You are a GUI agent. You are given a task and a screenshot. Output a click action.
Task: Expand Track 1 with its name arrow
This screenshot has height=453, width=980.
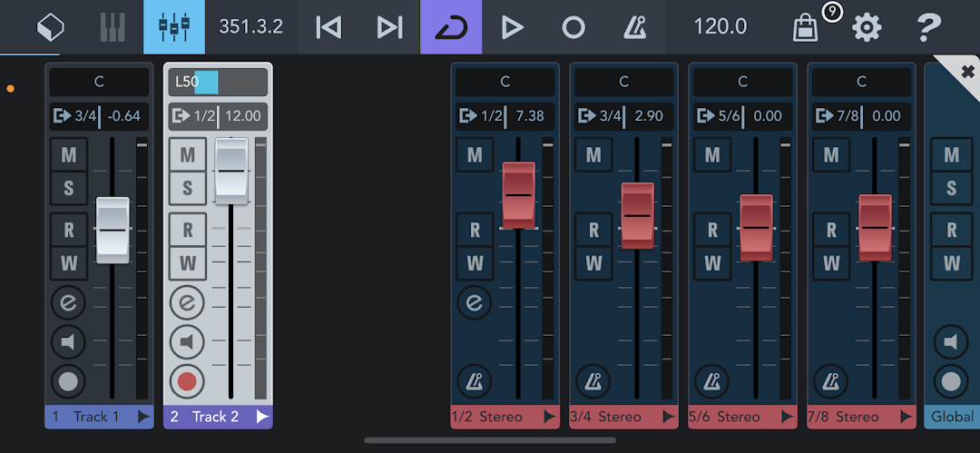tap(143, 417)
